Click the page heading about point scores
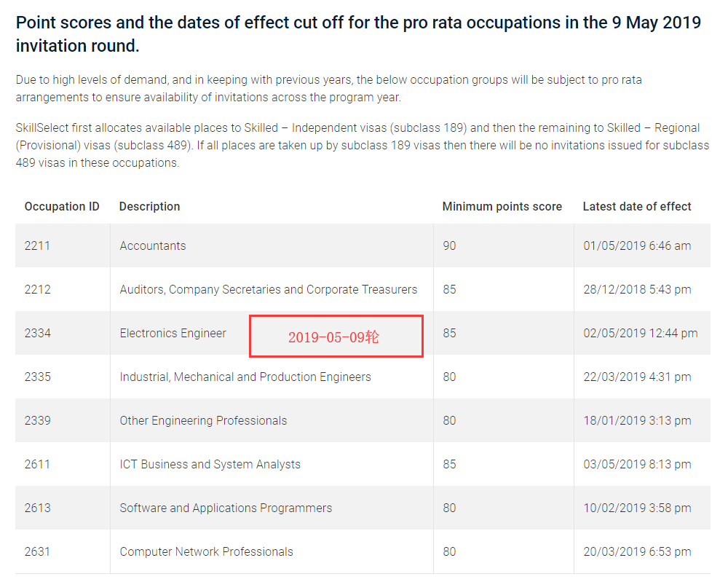Image resolution: width=728 pixels, height=582 pixels. click(x=358, y=34)
